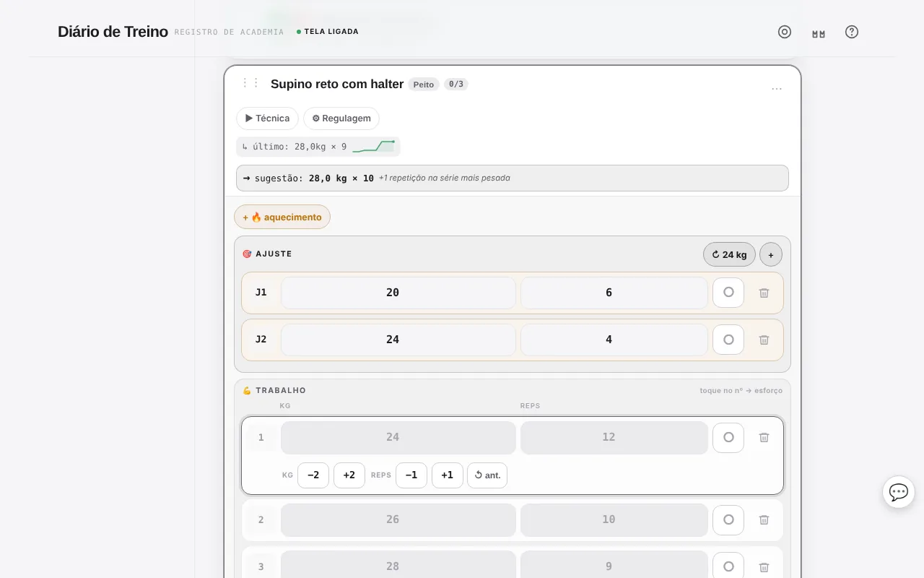Decrease reps by 1

411,475
